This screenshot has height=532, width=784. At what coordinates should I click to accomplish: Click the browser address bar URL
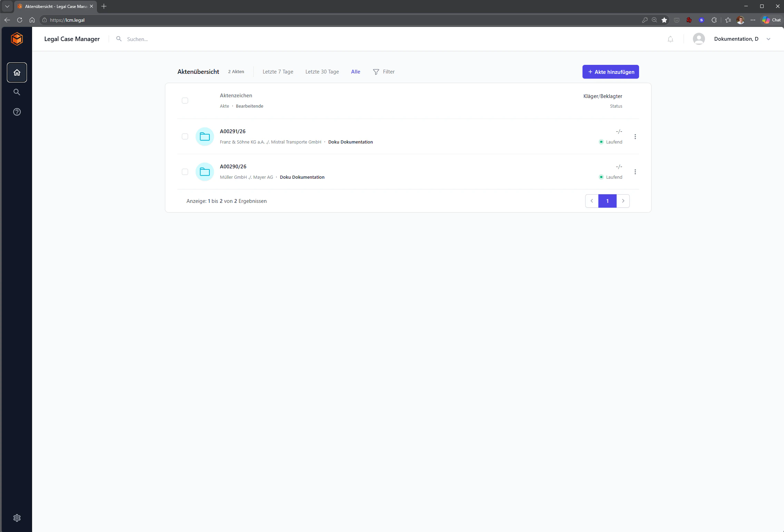[x=67, y=20]
